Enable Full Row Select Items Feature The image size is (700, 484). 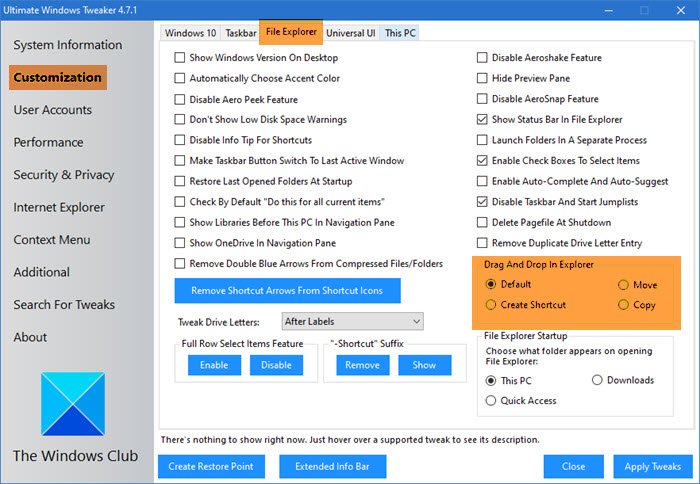214,365
